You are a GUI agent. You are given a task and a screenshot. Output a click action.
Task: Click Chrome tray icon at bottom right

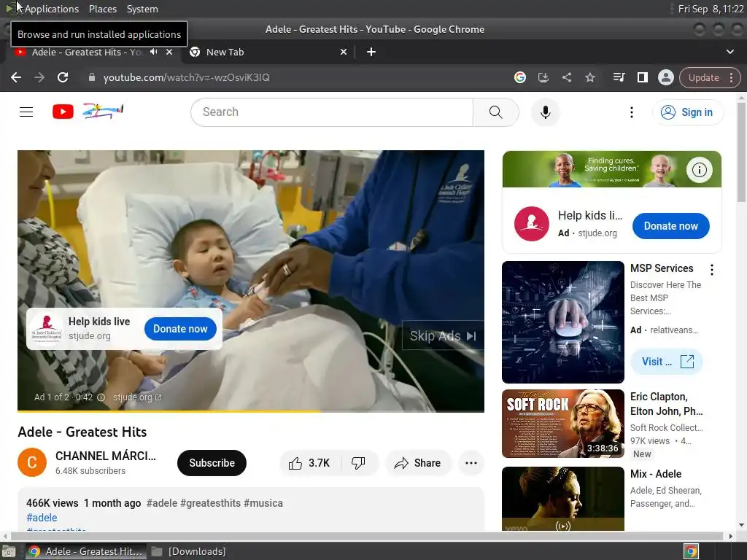691,551
